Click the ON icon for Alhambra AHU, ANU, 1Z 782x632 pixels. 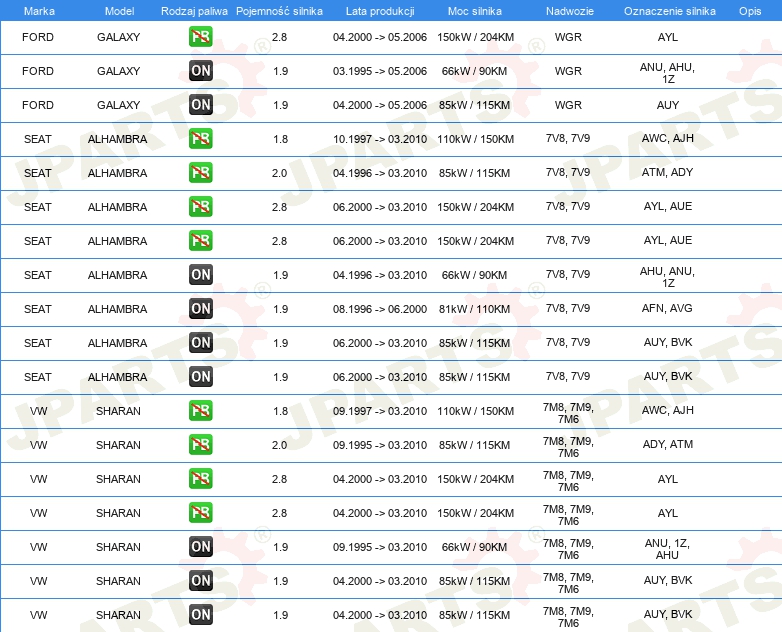click(200, 275)
